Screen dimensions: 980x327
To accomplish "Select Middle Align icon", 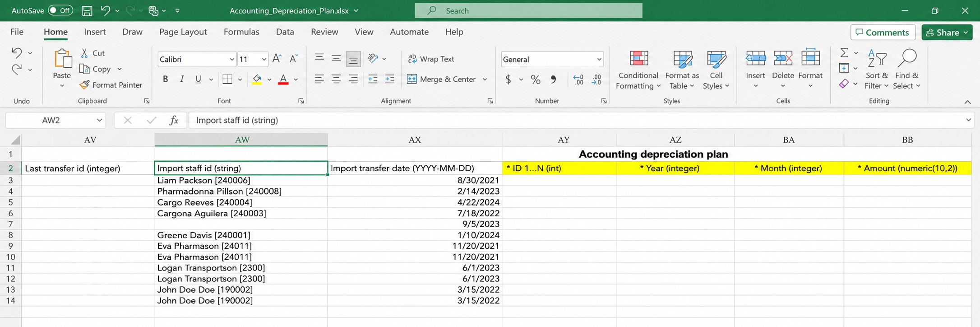I will click(x=336, y=58).
